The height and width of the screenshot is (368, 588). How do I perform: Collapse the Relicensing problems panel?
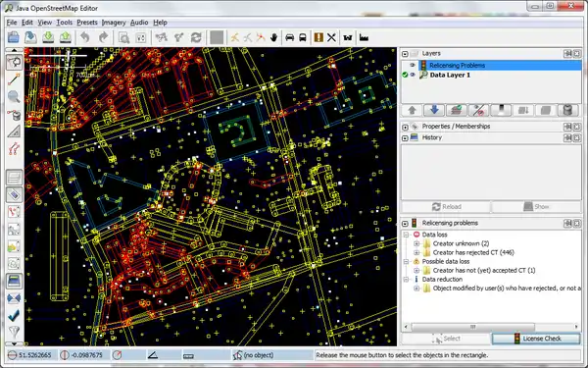[x=405, y=224]
